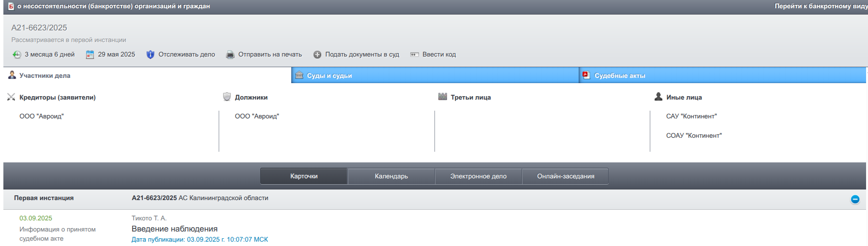Open the Онлайн-заседания section
Image resolution: width=868 pixels, height=246 pixels.
pyautogui.click(x=565, y=176)
